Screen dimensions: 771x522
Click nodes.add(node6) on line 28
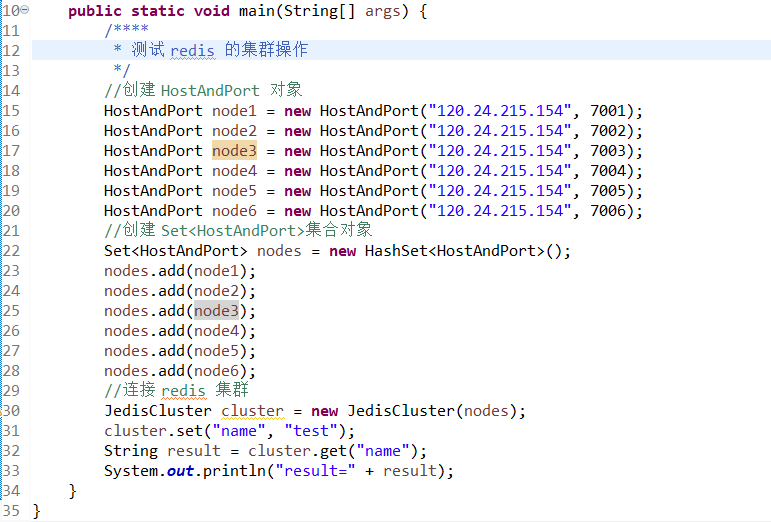coord(176,371)
